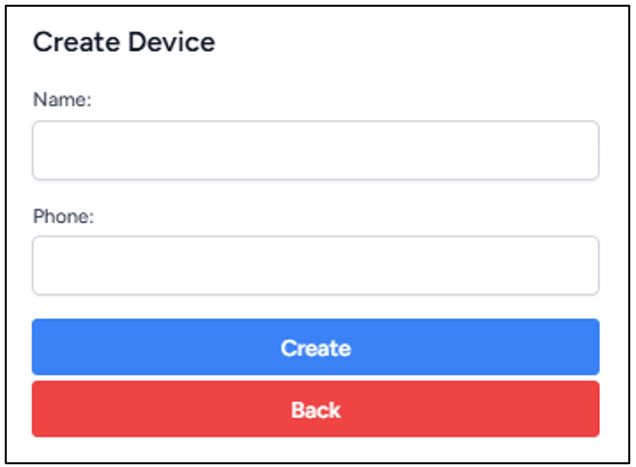
Task: Click the white "Create" text on the blue button
Action: (316, 348)
